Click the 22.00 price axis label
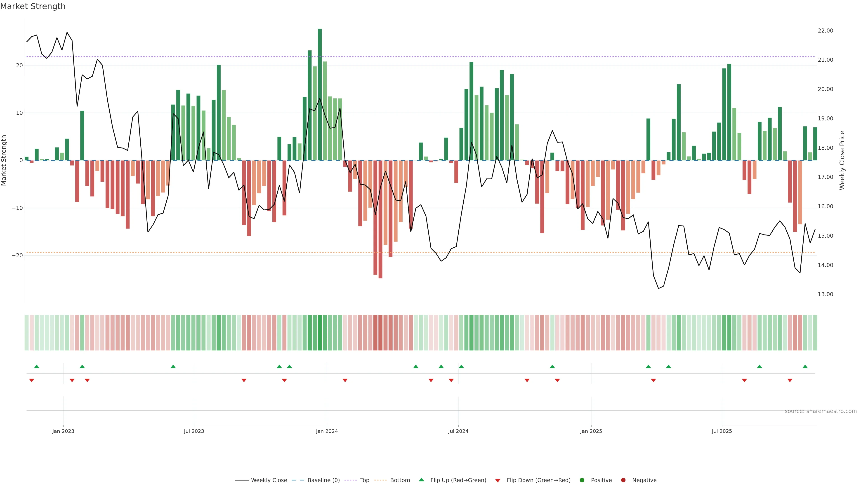 [825, 31]
